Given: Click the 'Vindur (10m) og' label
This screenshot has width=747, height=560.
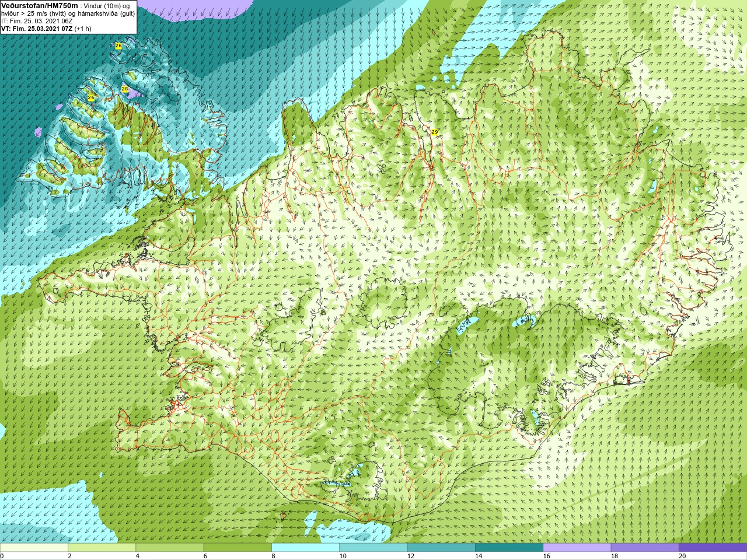Looking at the screenshot, I should pyautogui.click(x=107, y=6).
